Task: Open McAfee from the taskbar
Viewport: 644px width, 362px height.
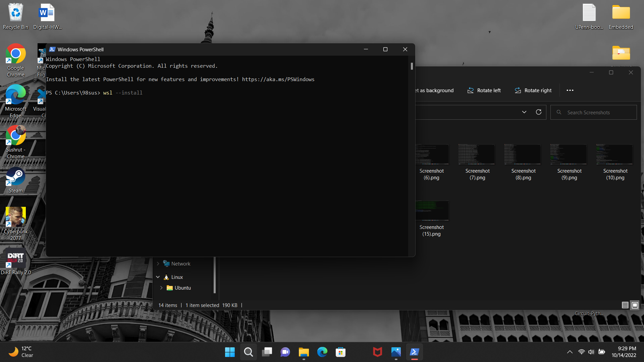Action: point(377,352)
